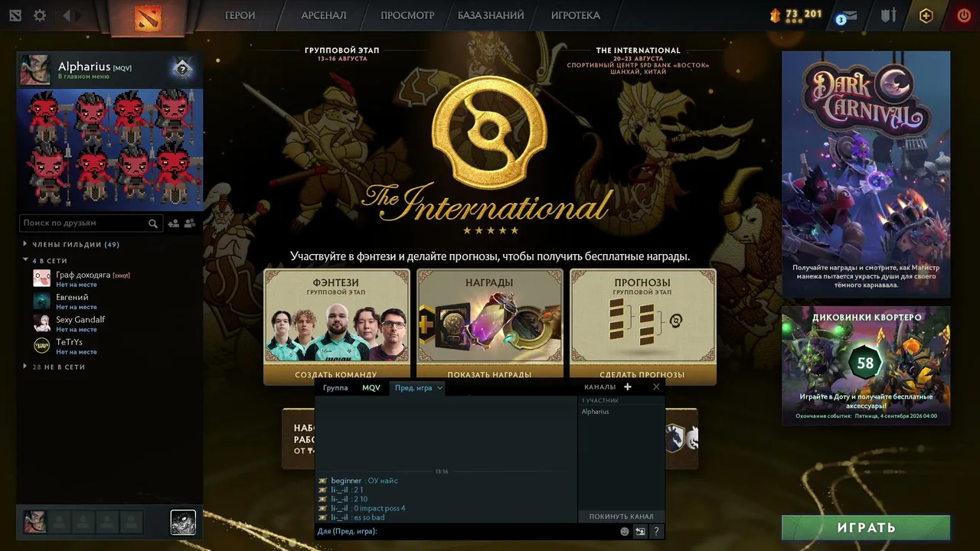Screen dimensions: 980x551
Task: Open shards balance 73 201
Action: point(796,15)
